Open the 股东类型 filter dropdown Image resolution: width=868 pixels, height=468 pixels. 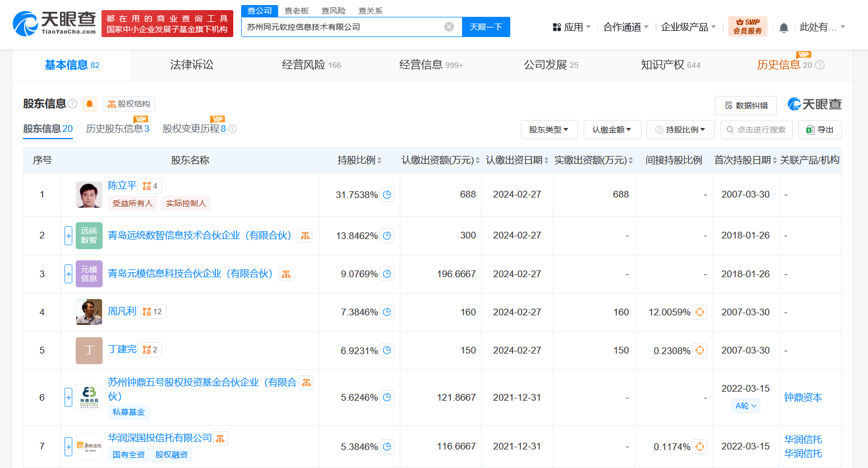548,130
